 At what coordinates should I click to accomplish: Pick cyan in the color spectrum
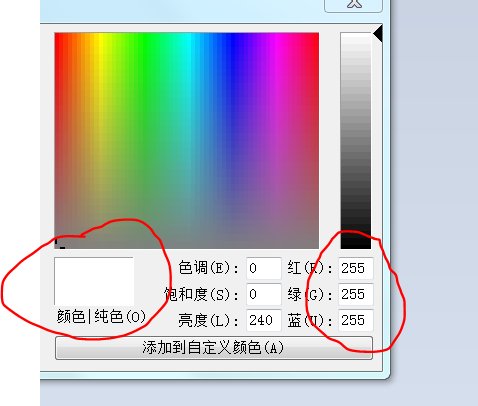(187, 37)
